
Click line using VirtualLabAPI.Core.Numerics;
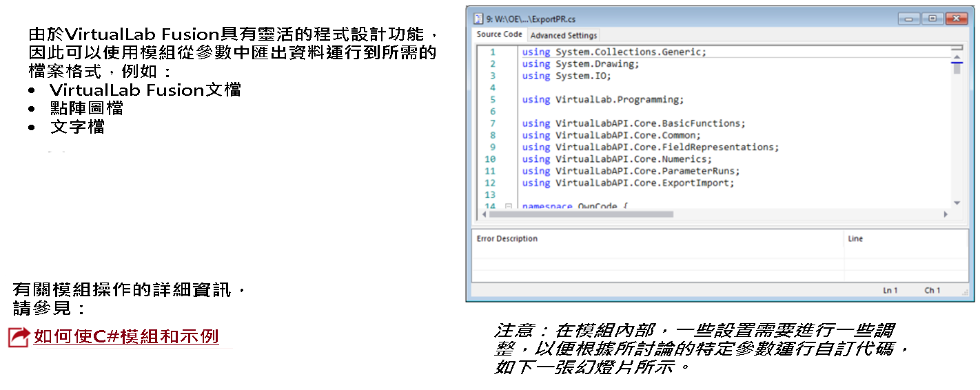[x=617, y=159]
